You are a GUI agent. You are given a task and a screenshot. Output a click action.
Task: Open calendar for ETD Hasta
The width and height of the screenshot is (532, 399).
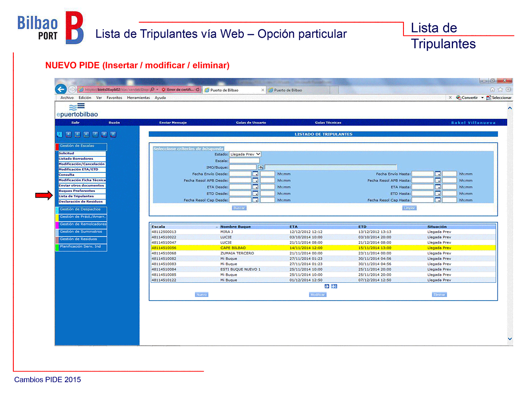click(x=438, y=194)
